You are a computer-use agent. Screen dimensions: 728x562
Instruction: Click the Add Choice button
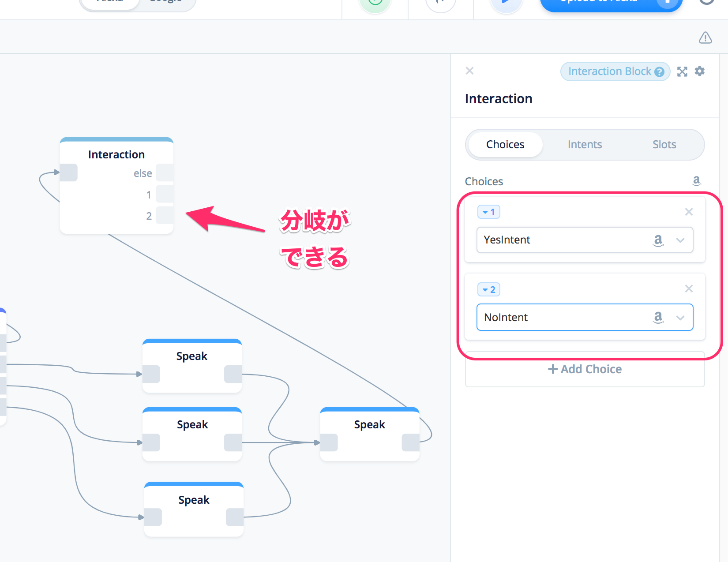click(585, 369)
